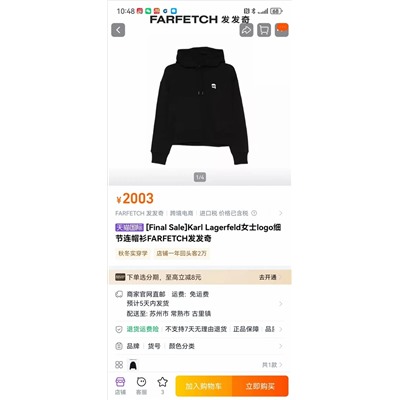
Task: Open the orange more-options icon
Action: pos(282,30)
